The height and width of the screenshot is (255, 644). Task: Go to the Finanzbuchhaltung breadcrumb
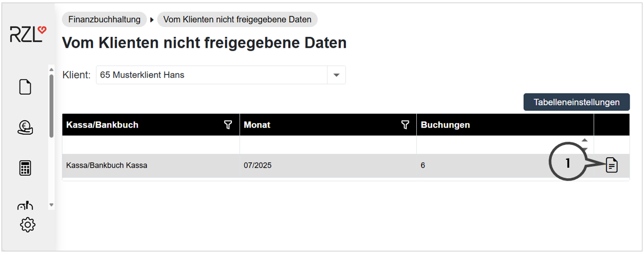tap(104, 20)
